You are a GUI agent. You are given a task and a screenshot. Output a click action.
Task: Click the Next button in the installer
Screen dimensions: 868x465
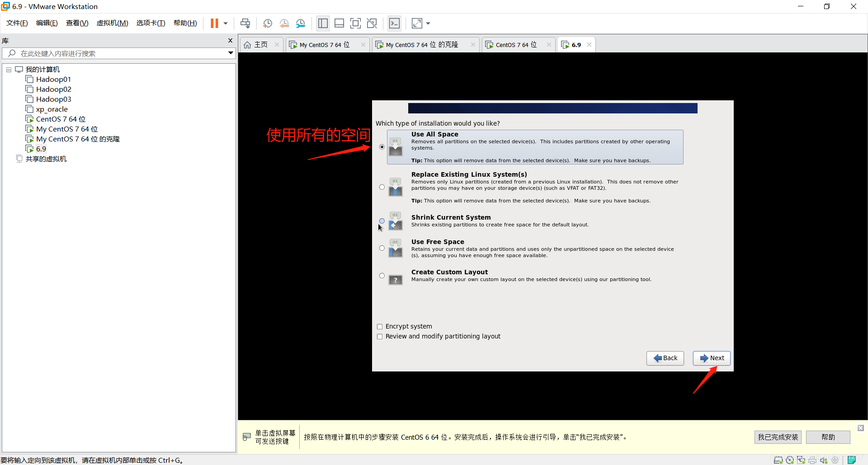pos(712,358)
